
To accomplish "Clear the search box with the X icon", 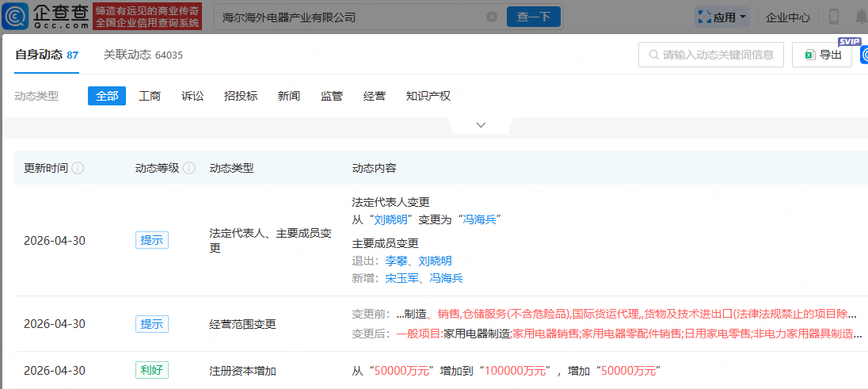I will (x=492, y=17).
